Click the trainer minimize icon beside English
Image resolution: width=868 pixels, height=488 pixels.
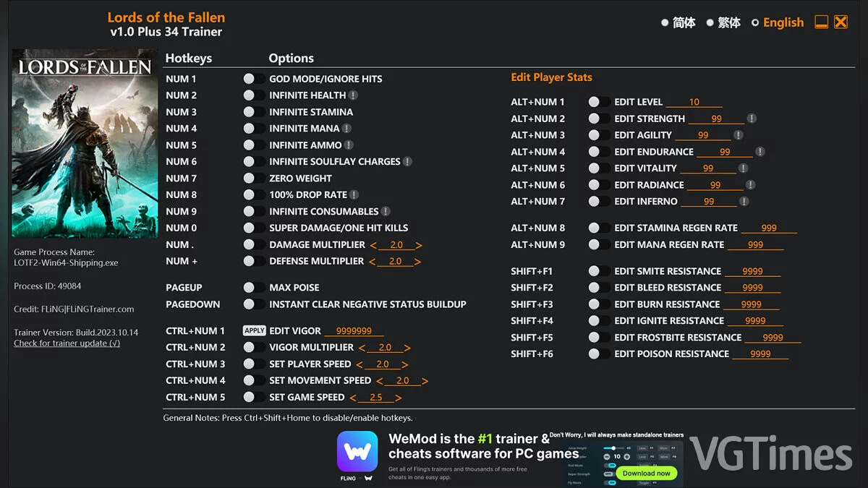[x=821, y=22]
